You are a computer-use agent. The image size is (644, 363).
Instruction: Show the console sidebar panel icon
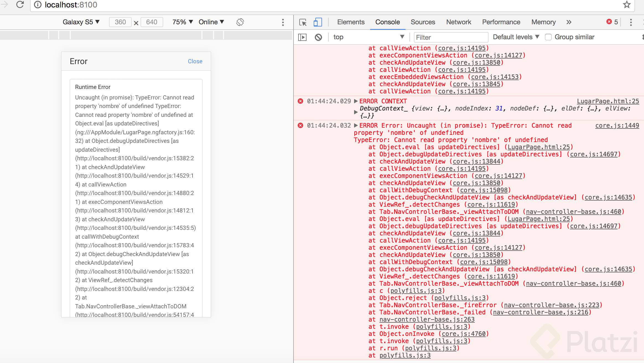click(x=302, y=37)
